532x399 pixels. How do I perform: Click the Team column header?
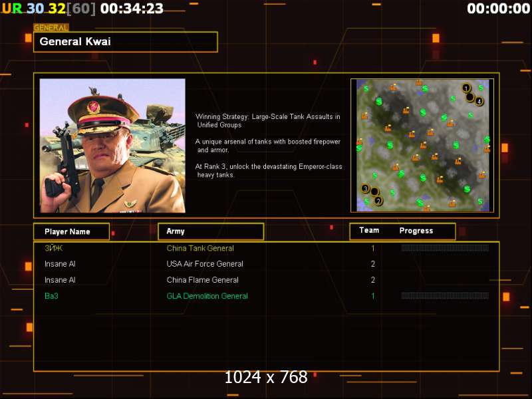[369, 230]
